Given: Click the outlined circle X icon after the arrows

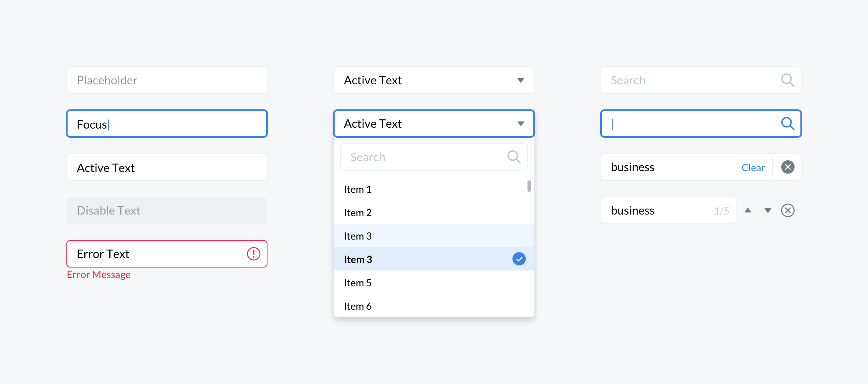Looking at the screenshot, I should tap(787, 210).
